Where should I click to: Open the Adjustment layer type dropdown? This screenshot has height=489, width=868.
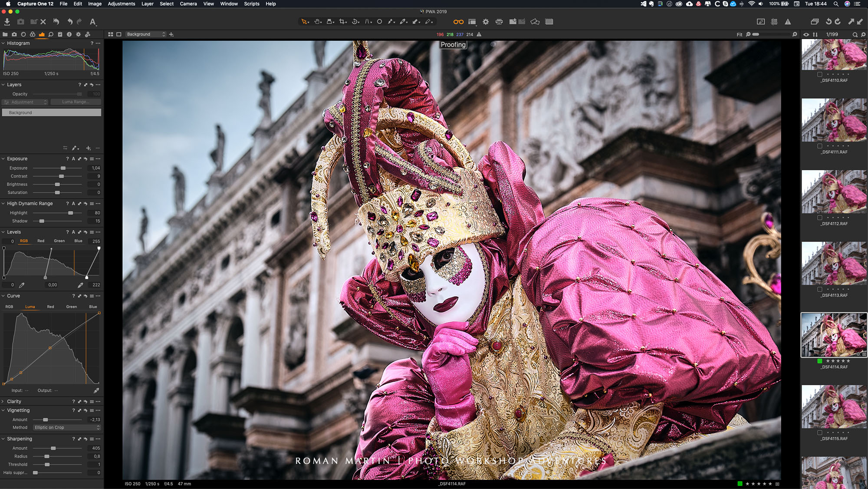(x=25, y=102)
